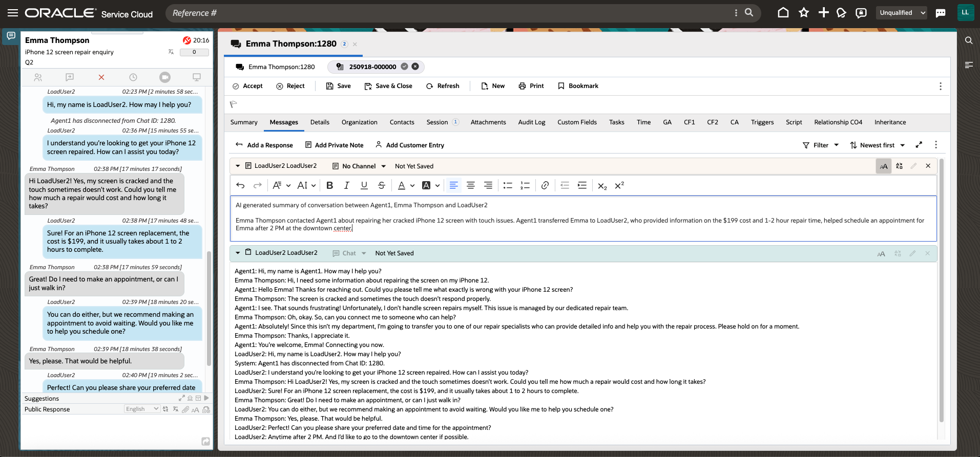The height and width of the screenshot is (457, 980).
Task: Click the transfer chat people icon
Action: pos(38,77)
